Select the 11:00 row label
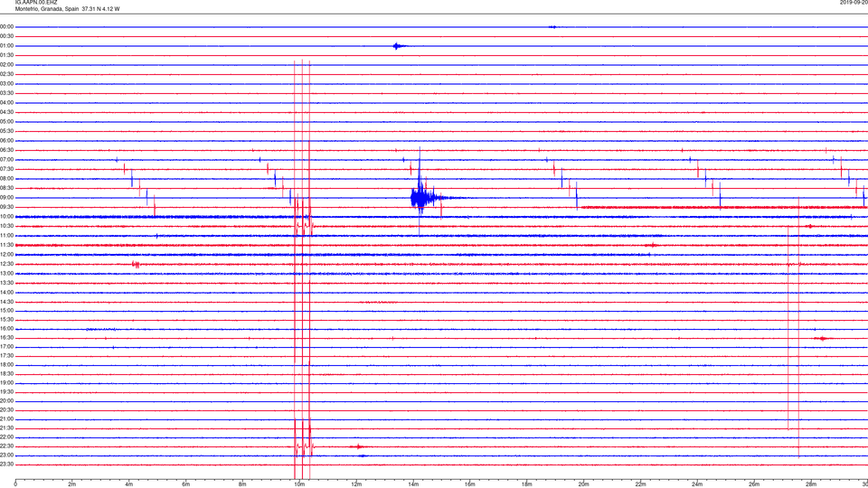The width and height of the screenshot is (868, 488). [x=7, y=236]
